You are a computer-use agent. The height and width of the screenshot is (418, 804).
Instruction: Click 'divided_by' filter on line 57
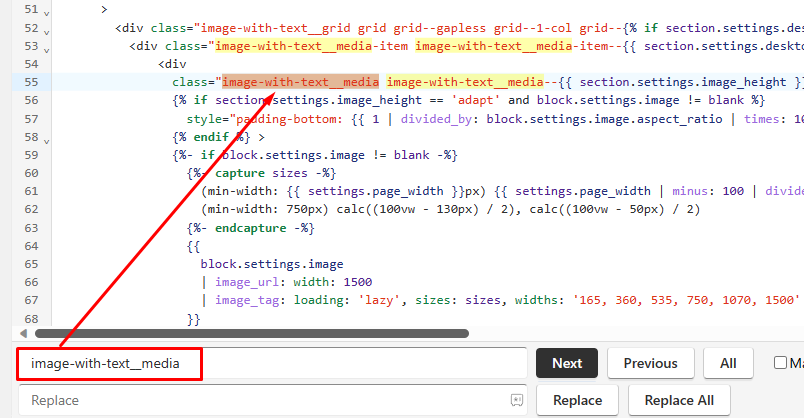click(436, 119)
